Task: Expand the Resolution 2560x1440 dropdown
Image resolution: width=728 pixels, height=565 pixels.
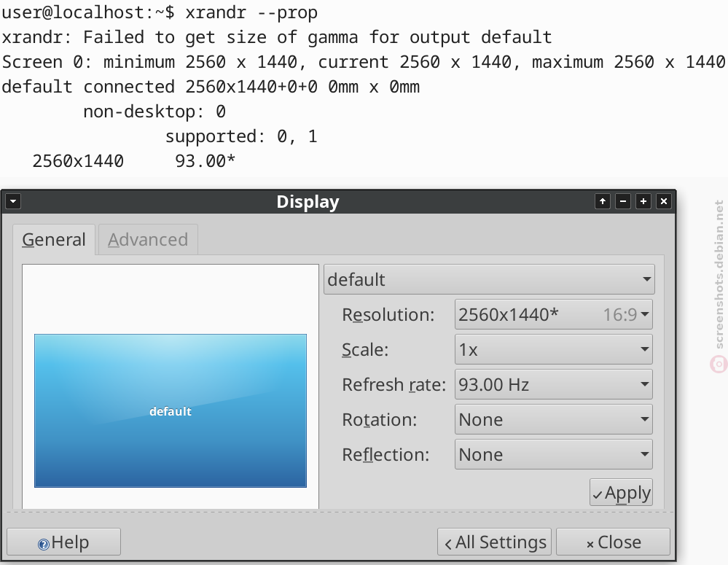Action: click(553, 314)
